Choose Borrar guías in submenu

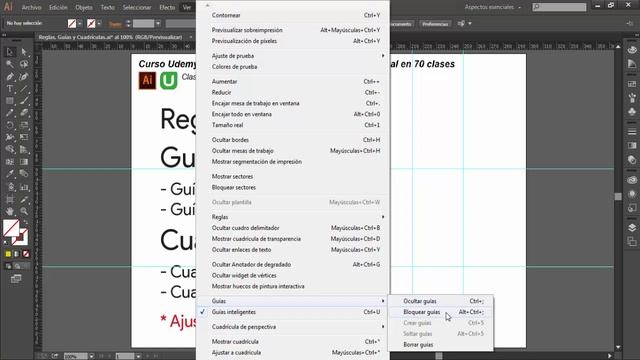(440, 344)
